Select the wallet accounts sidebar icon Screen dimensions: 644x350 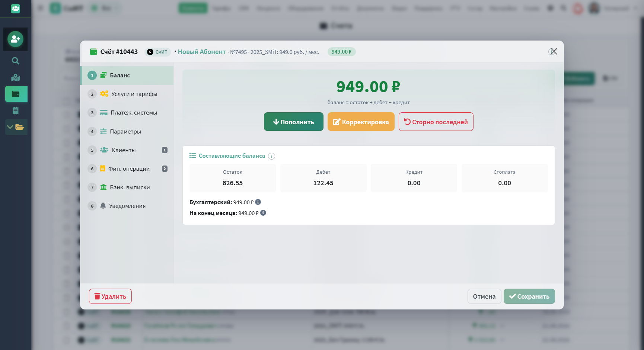click(16, 94)
